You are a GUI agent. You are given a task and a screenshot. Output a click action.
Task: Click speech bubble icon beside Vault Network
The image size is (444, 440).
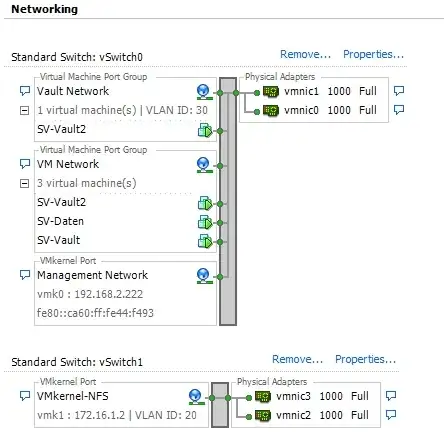[x=25, y=91]
